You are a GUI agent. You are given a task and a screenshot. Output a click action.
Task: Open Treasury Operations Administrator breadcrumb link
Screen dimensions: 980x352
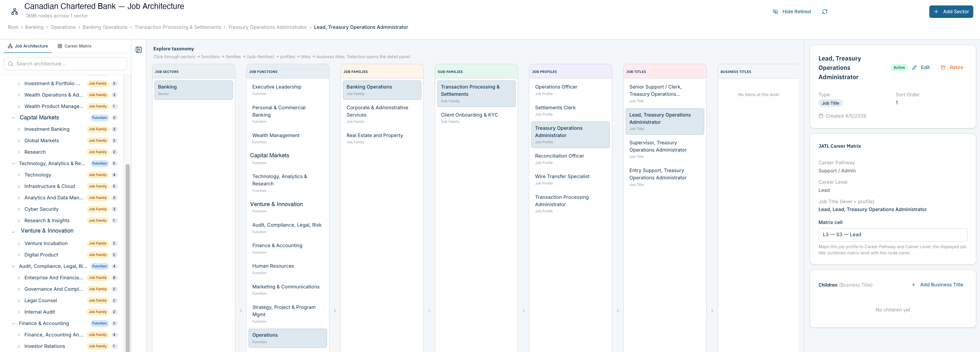click(x=267, y=27)
